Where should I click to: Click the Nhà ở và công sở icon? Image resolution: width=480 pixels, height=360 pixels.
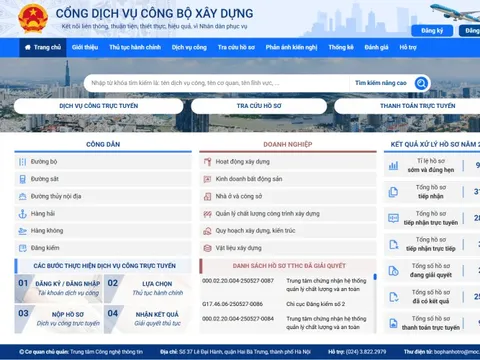tap(207, 196)
